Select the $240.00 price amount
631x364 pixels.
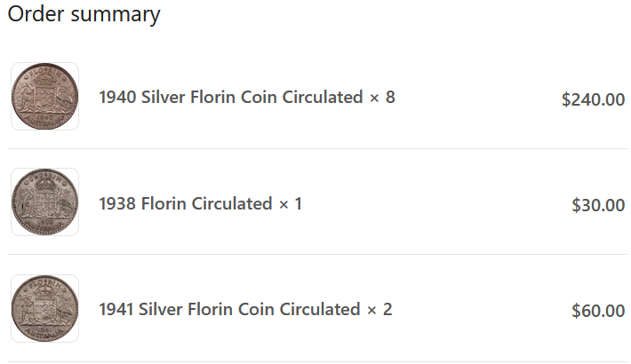[593, 99]
